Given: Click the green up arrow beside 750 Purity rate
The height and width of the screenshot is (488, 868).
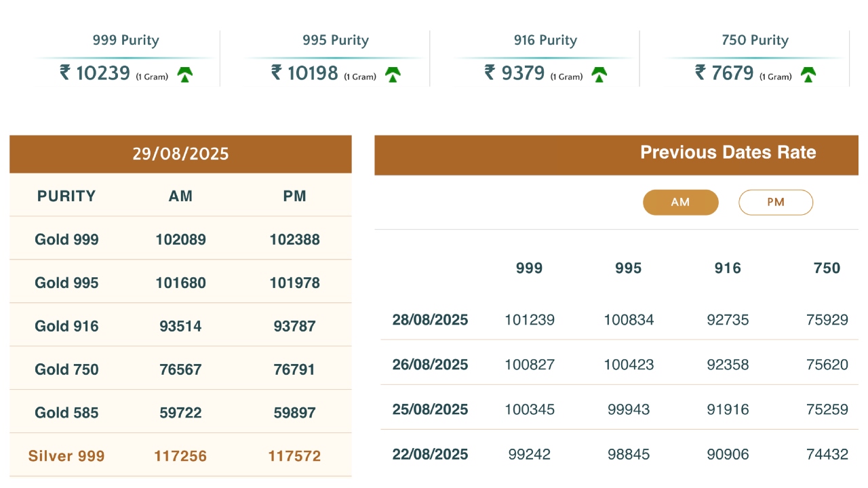Looking at the screenshot, I should pyautogui.click(x=808, y=75).
